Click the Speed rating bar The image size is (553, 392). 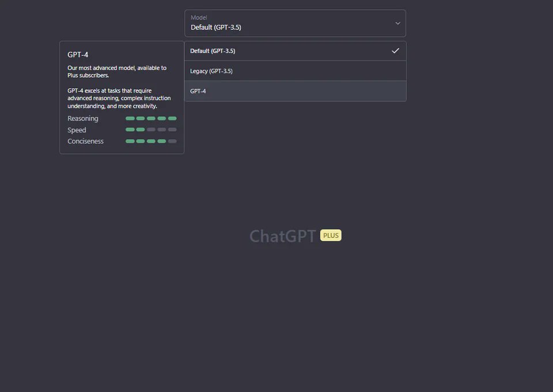coord(151,130)
